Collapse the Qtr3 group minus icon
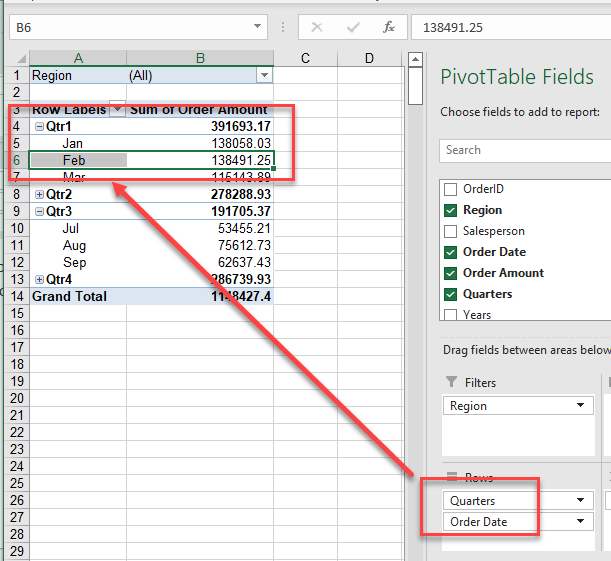 pos(39,211)
